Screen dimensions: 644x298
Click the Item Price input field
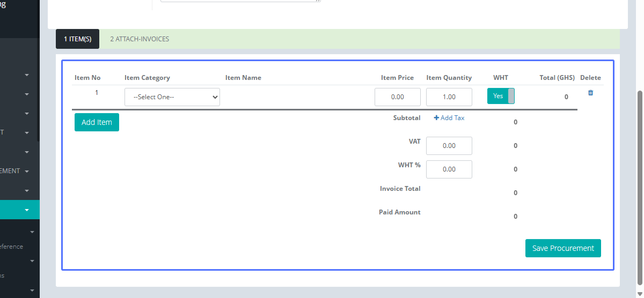pyautogui.click(x=397, y=97)
